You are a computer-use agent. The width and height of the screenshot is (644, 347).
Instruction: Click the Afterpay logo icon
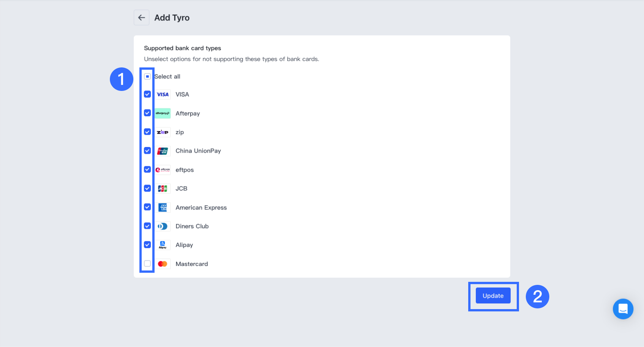pos(163,113)
